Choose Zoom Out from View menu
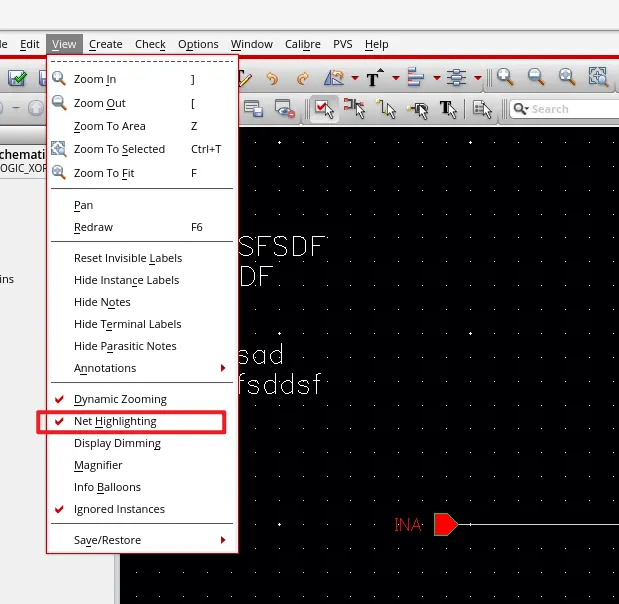The image size is (619, 604). 142,103
